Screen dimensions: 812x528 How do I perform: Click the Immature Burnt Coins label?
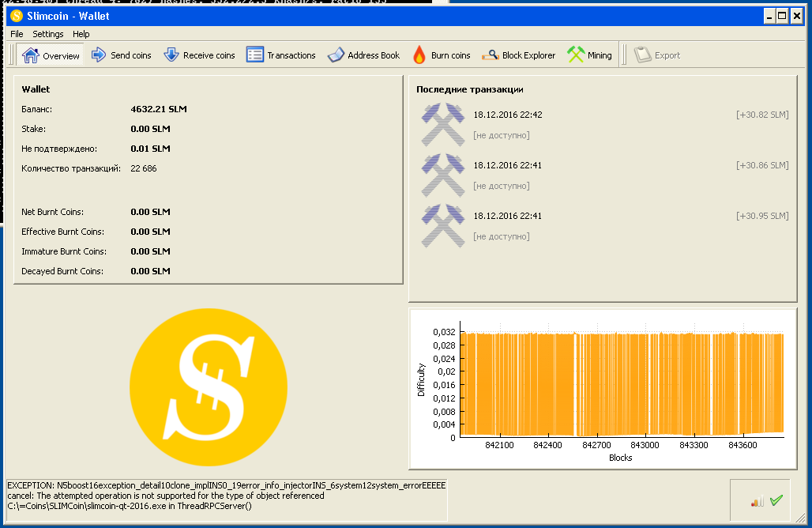point(64,251)
